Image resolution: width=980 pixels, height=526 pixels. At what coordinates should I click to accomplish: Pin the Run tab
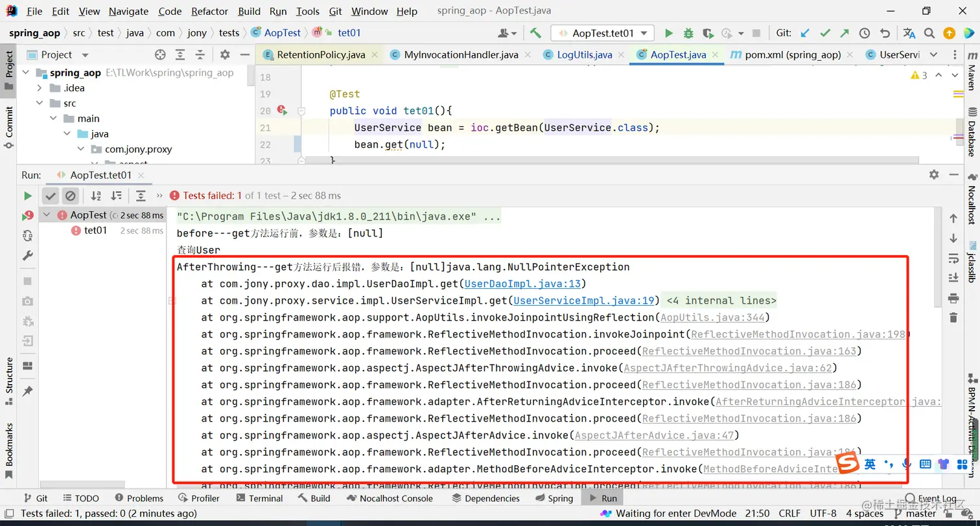[x=27, y=391]
